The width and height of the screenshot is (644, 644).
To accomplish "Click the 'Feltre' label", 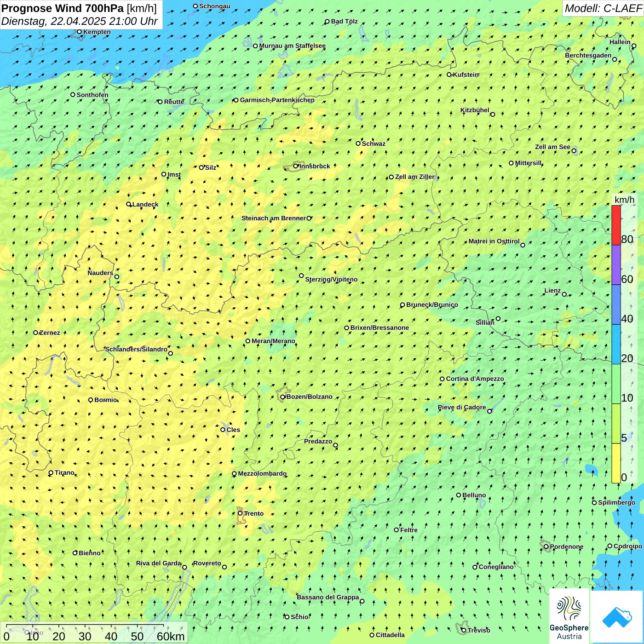I will [409, 530].
